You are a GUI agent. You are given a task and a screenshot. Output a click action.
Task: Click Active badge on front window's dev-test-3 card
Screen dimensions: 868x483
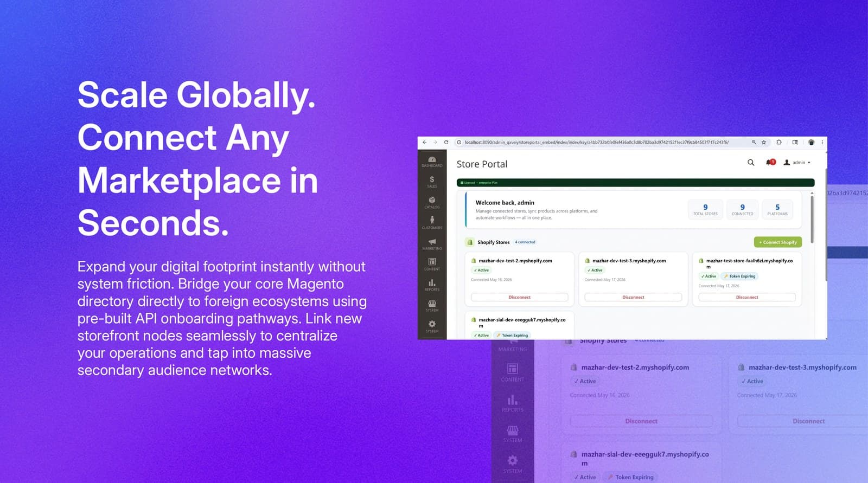pyautogui.click(x=595, y=270)
